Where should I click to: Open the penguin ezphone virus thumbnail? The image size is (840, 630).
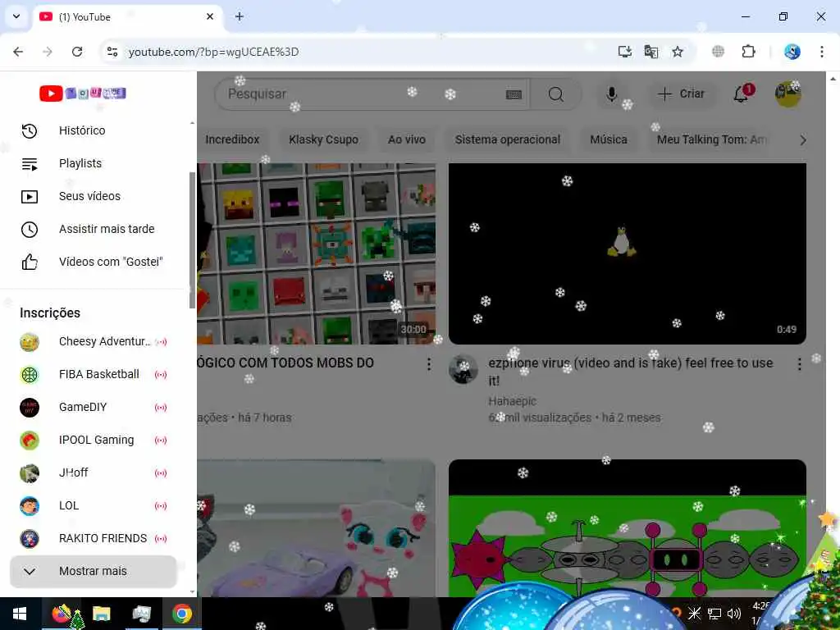tap(628, 253)
